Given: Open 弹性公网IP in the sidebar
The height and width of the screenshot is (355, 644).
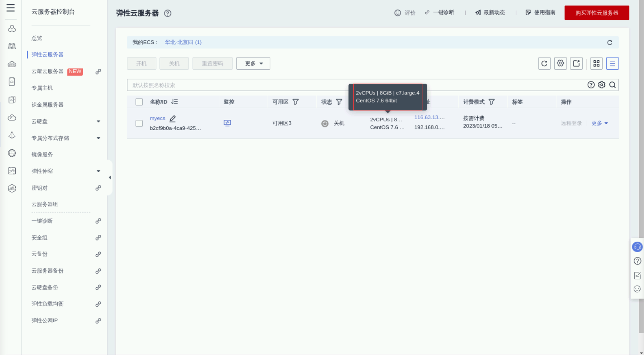Looking at the screenshot, I should tap(45, 320).
